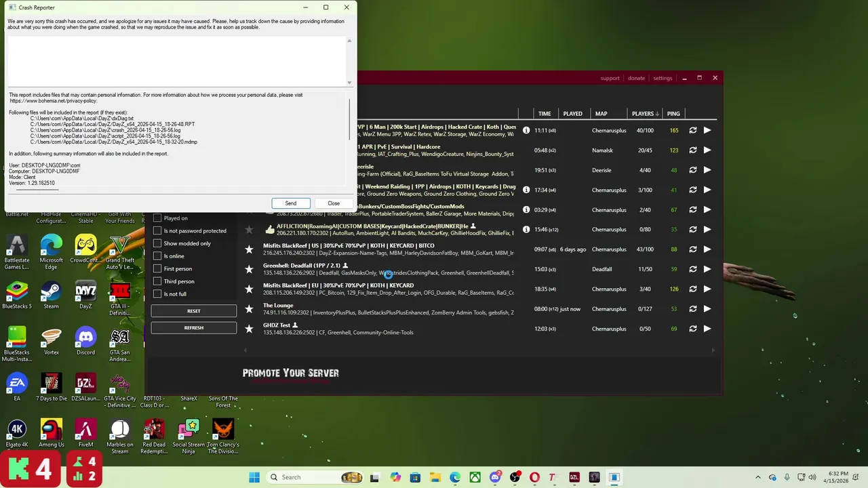This screenshot has width=868, height=488.
Task: Open Opera browser from taskbar
Action: click(x=534, y=477)
